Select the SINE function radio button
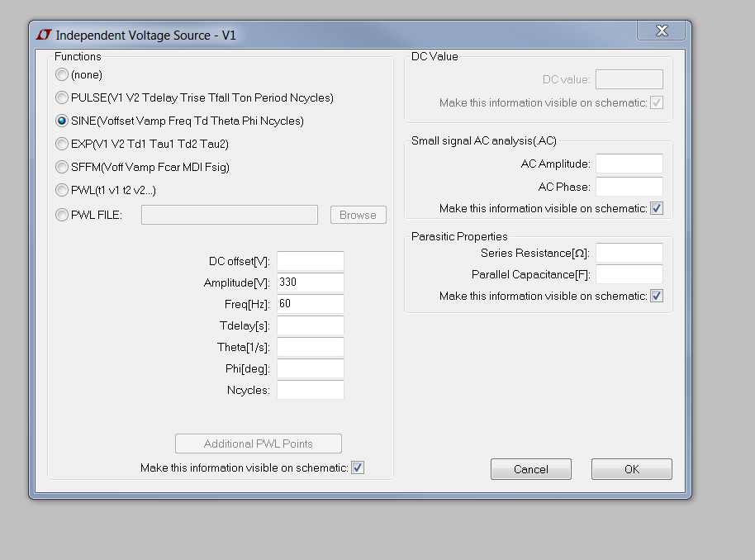 tap(62, 121)
